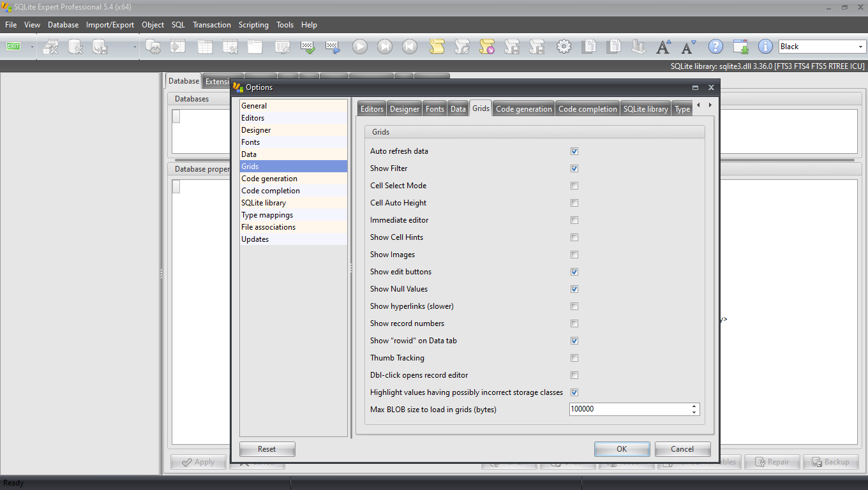Toggle Show "rowid" on Data tab checkbox
868x490 pixels.
[x=574, y=341]
